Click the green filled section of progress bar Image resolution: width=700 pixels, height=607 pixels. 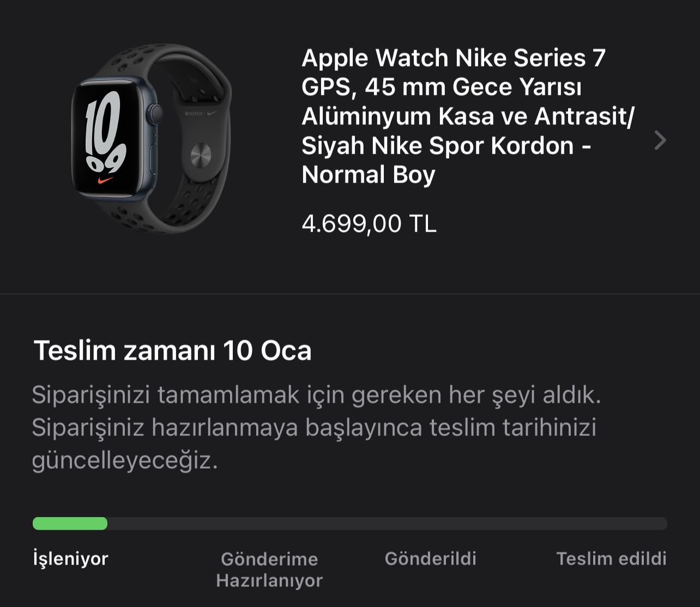click(x=70, y=524)
